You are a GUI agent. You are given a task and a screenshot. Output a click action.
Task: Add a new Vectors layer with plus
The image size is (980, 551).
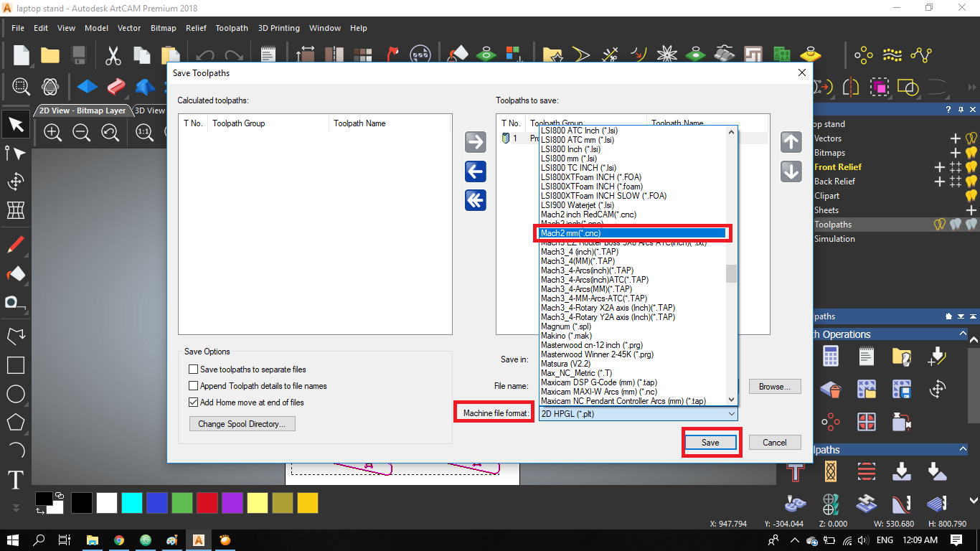[x=956, y=138]
